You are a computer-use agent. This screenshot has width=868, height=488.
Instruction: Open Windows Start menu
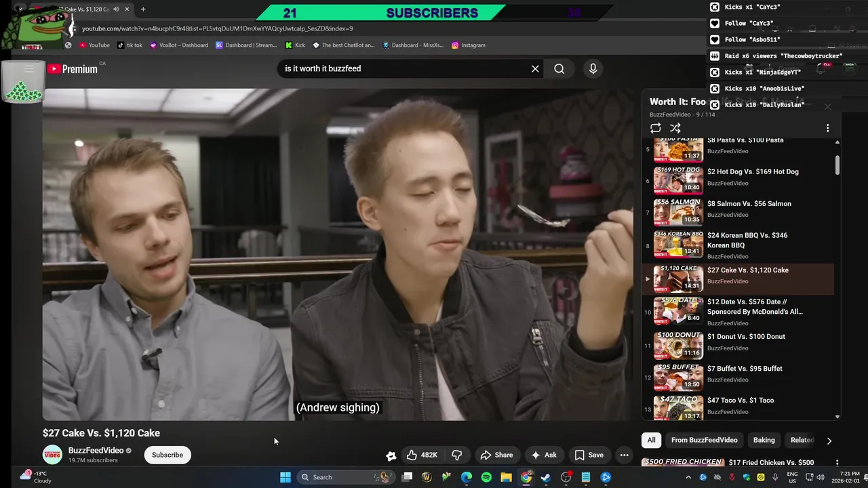tap(285, 477)
